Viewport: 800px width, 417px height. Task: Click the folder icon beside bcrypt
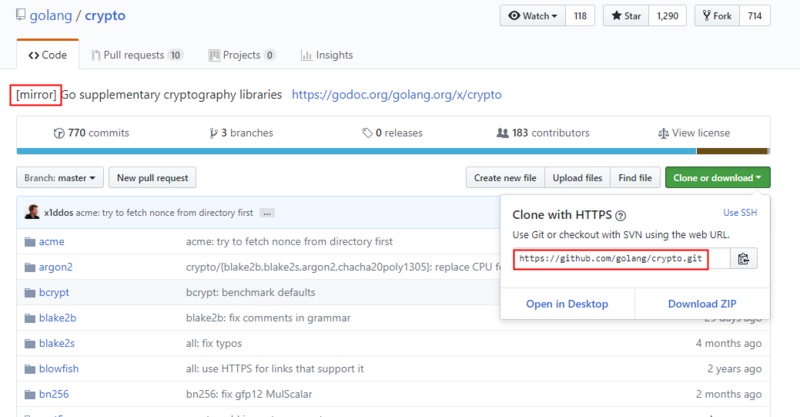pos(30,293)
